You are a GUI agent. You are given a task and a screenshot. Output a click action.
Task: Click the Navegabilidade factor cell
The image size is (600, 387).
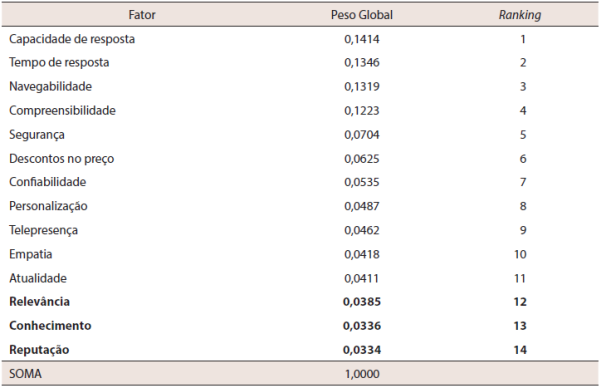51,87
